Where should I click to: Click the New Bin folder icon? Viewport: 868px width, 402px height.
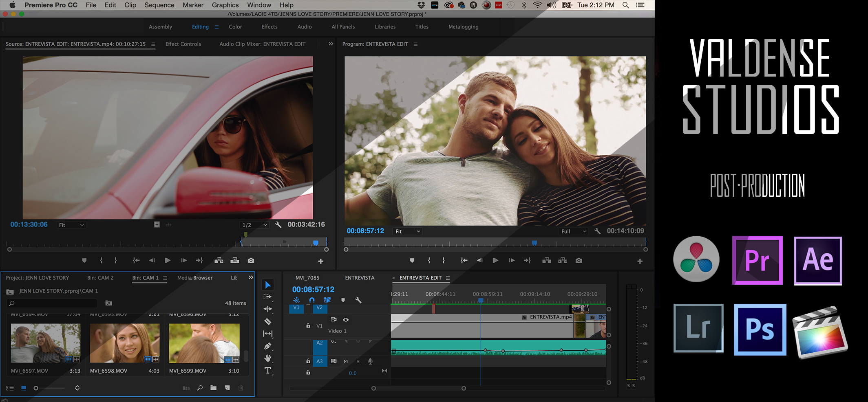point(213,388)
